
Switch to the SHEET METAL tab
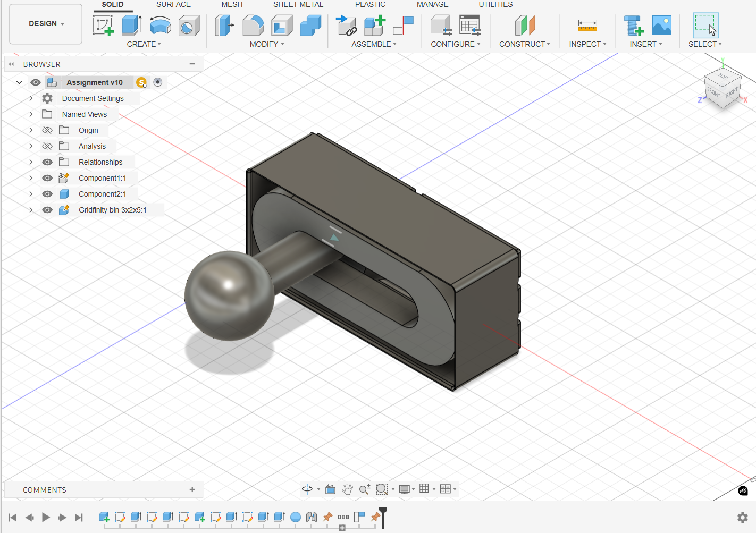[x=298, y=4]
